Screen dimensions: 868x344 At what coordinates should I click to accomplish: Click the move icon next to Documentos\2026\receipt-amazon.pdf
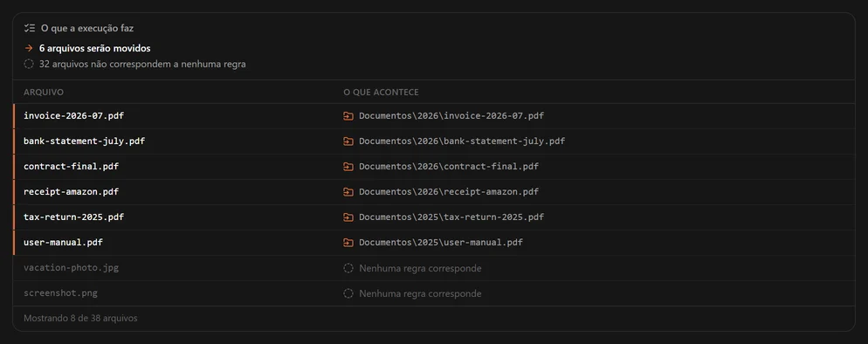(x=348, y=192)
